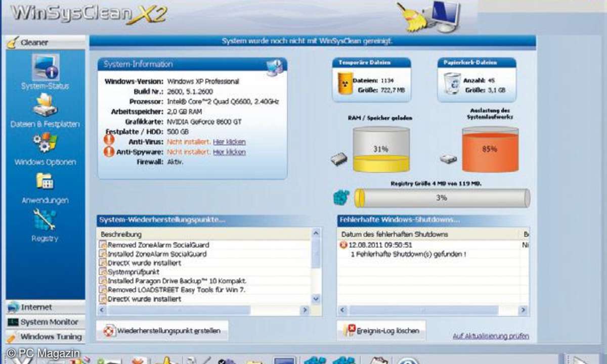The image size is (607, 364).
Task: Click scroll-left arrow under shutdowns list
Action: (342, 310)
